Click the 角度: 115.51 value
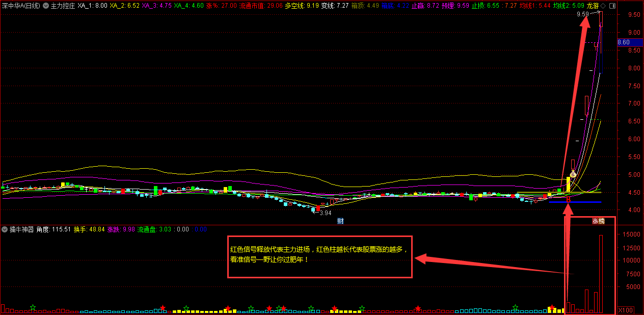The width and height of the screenshot is (644, 315). point(53,229)
